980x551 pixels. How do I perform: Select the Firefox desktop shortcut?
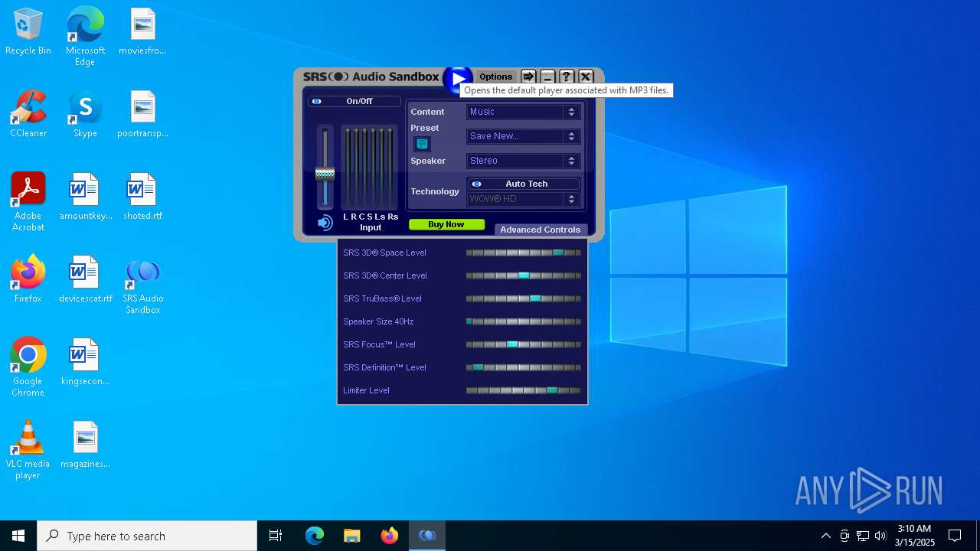tap(28, 280)
